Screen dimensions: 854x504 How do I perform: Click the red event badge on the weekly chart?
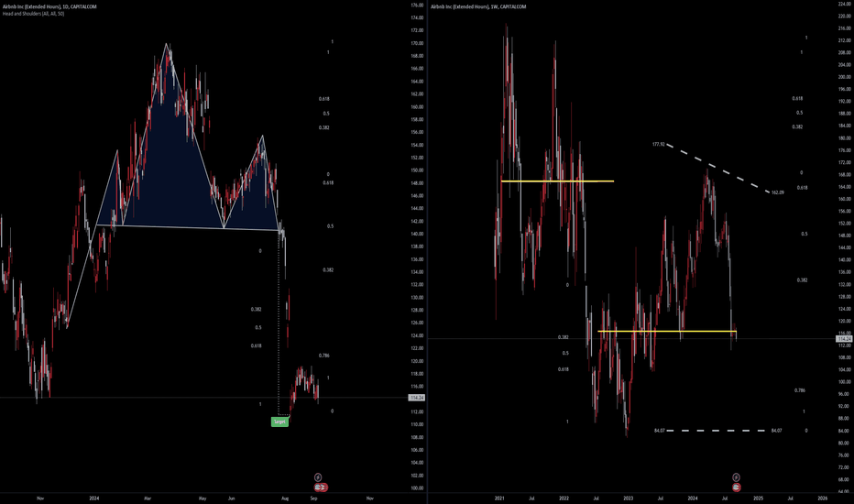tap(736, 488)
